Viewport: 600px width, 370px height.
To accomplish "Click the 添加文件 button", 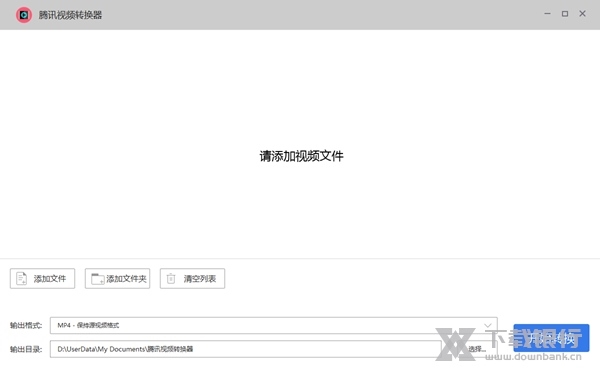I will click(42, 279).
